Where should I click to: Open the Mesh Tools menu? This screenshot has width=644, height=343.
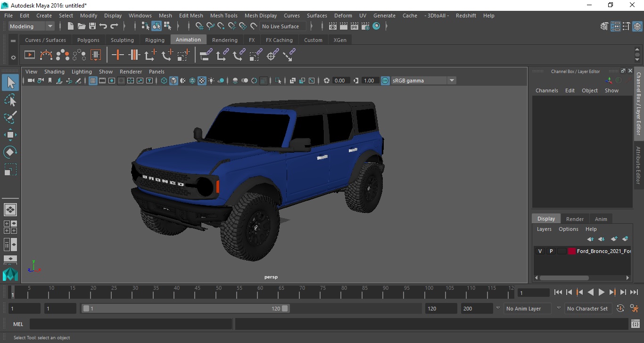point(223,16)
